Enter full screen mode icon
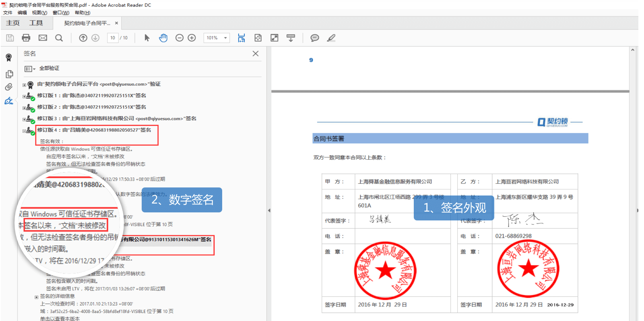Image resolution: width=644 pixels, height=321 pixels. pos(275,38)
